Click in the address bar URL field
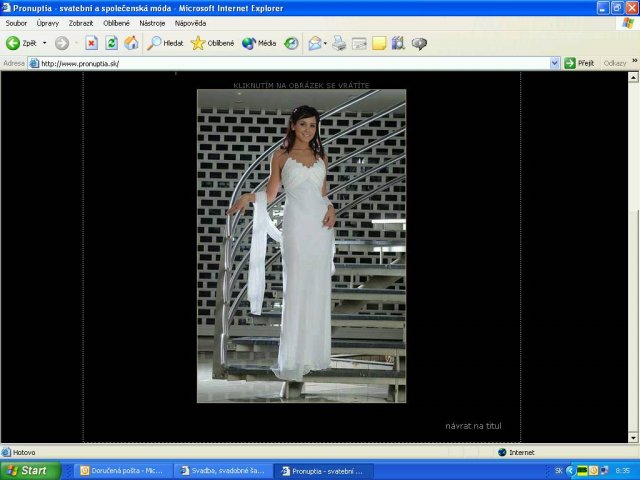The width and height of the screenshot is (640, 480). click(x=290, y=63)
